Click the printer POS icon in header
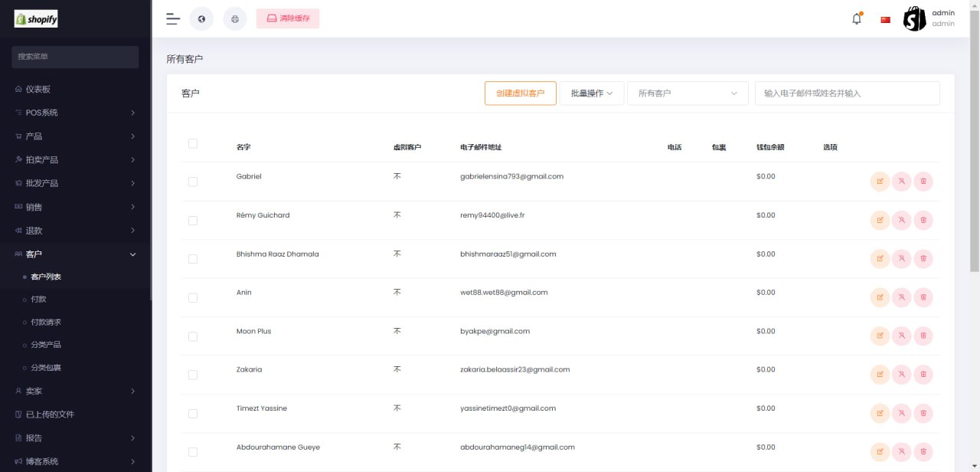 point(235,19)
